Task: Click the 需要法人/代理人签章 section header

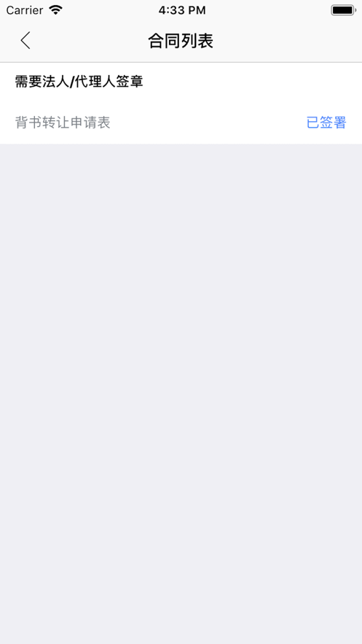Action: click(x=79, y=82)
